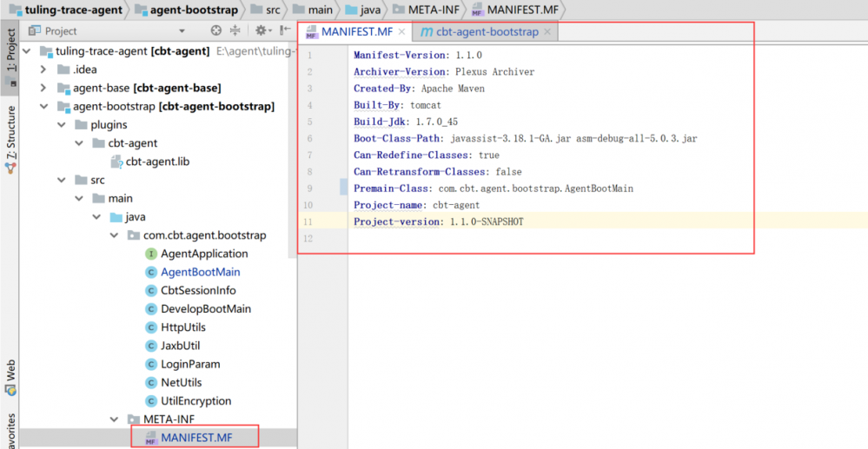The width and height of the screenshot is (868, 449).
Task: Click the MANIFEST.MF breadcrumb
Action: 515,10
